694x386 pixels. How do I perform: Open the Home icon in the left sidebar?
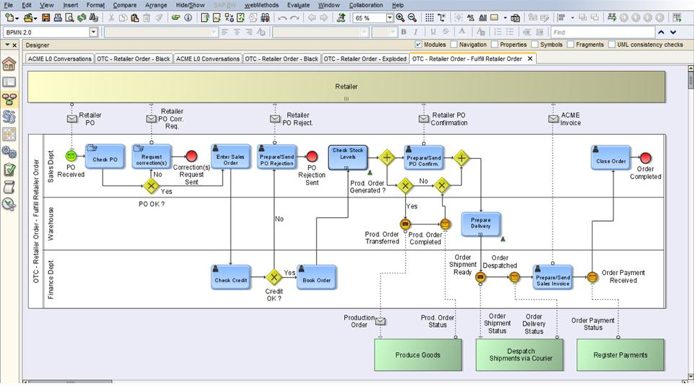coord(9,64)
